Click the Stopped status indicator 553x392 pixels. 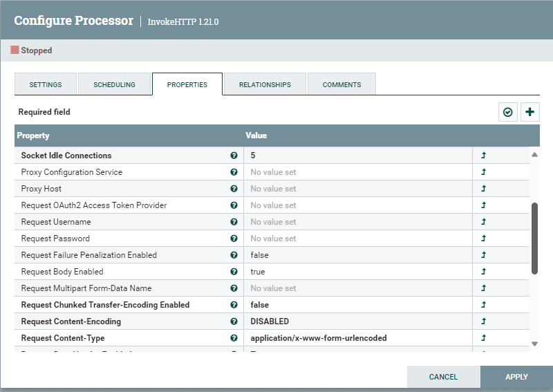(x=31, y=50)
